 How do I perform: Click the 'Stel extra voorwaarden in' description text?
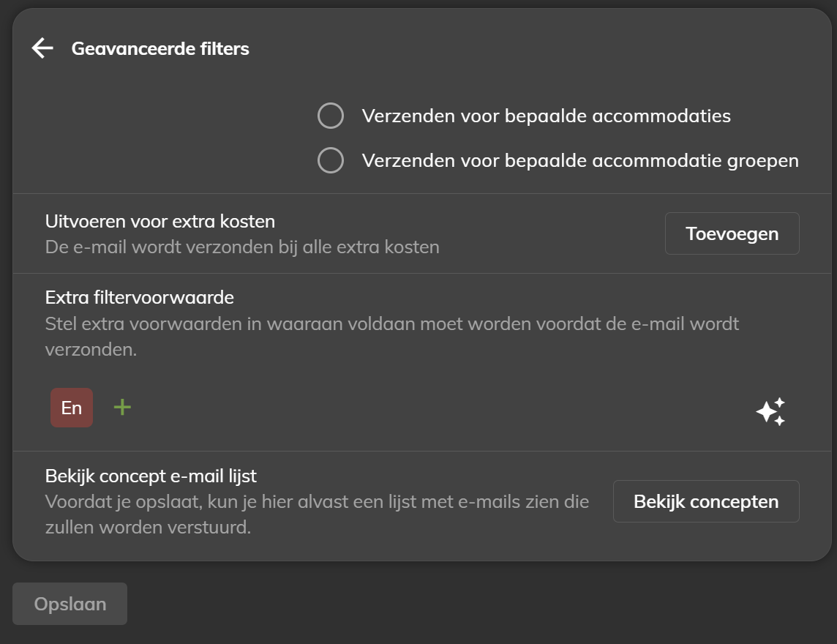392,337
